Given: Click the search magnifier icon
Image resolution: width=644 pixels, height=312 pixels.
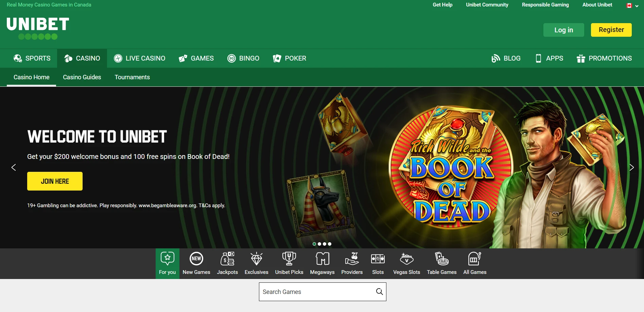Looking at the screenshot, I should click(x=379, y=292).
